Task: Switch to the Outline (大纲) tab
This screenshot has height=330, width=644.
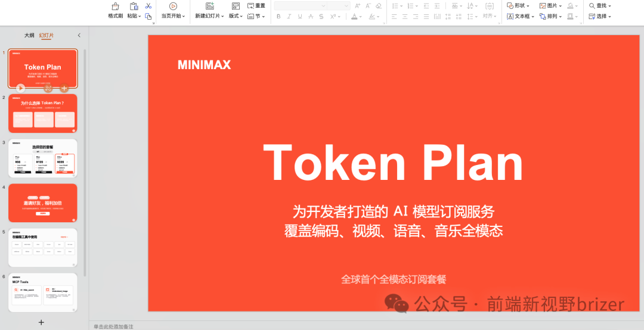Action: (29, 36)
